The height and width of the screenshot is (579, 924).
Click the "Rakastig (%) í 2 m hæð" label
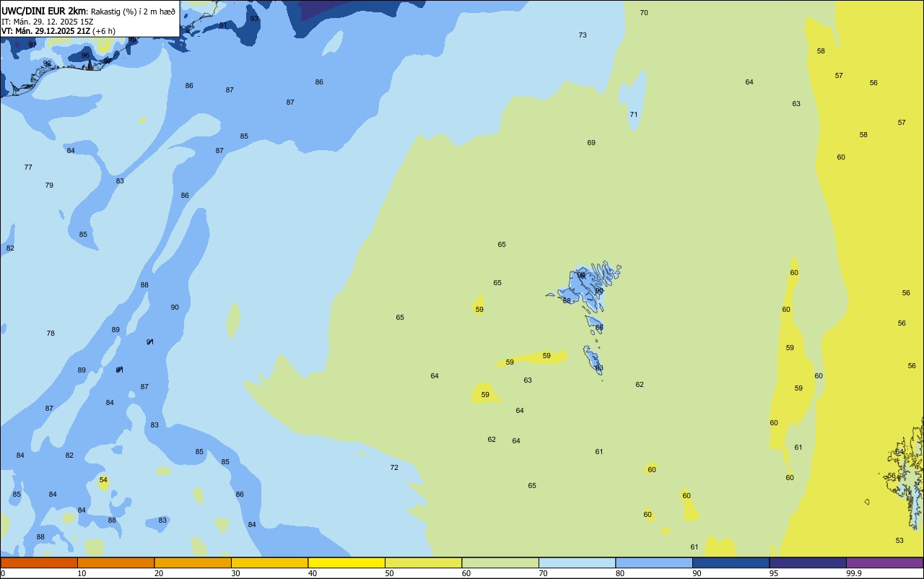(x=133, y=12)
